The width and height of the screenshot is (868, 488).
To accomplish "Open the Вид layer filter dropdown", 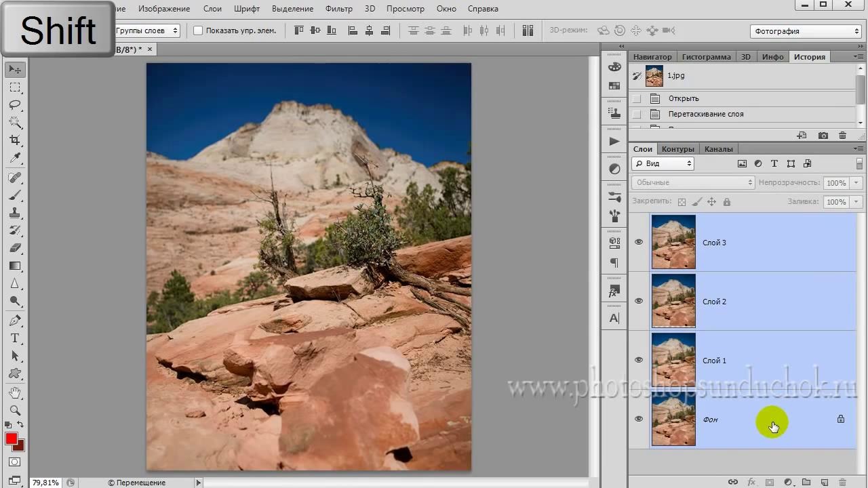I will [x=663, y=163].
